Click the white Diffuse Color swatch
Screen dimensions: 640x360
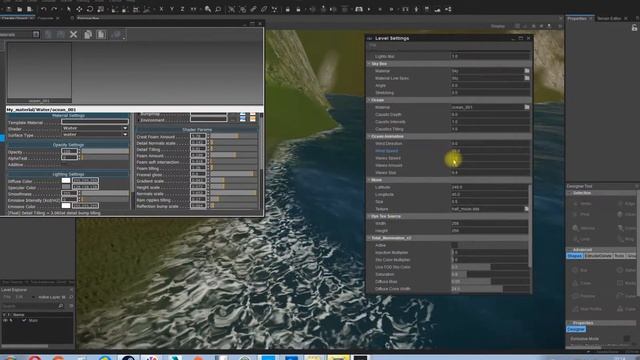pyautogui.click(x=66, y=180)
